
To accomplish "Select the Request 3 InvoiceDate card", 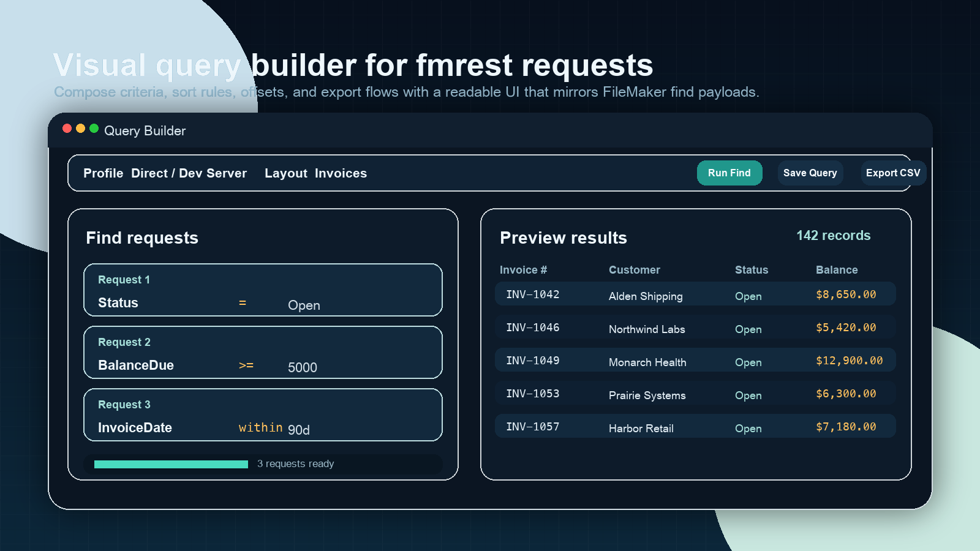I will [263, 415].
